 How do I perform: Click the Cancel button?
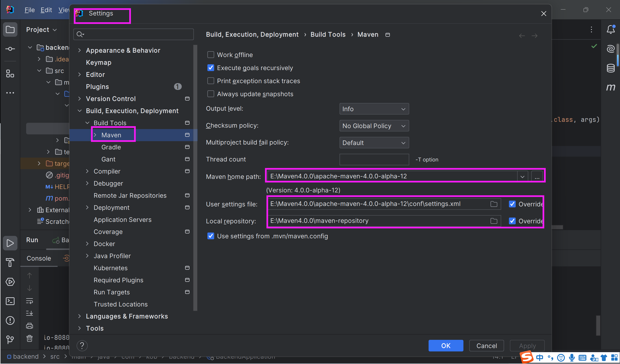click(x=486, y=346)
